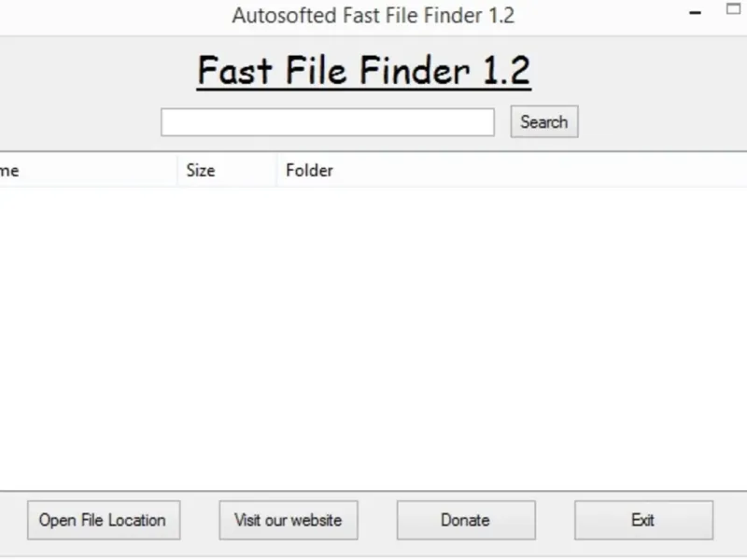Click the empty header space right of Folder
Image resolution: width=747 pixels, height=560 pixels.
pos(560,171)
